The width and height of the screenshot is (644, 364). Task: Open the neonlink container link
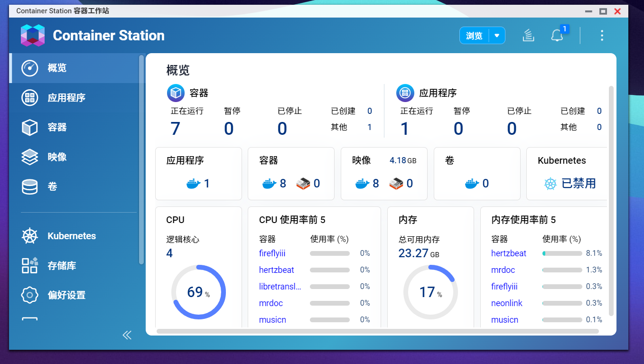click(507, 303)
